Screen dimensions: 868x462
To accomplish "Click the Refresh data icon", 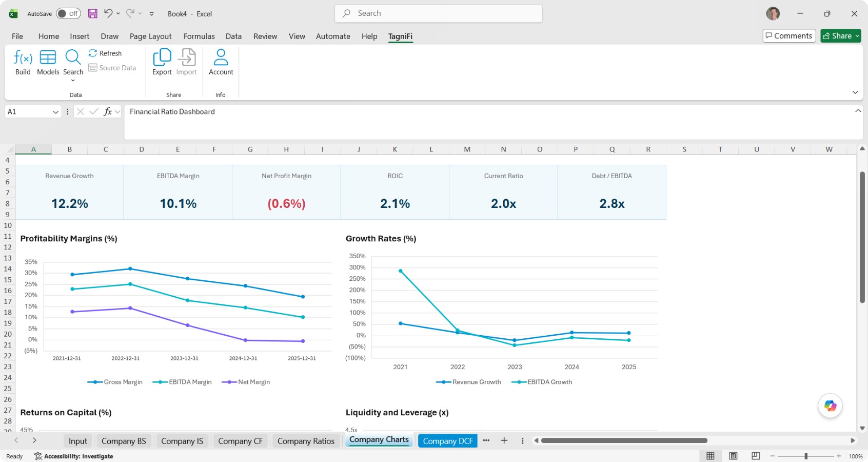I will (93, 53).
